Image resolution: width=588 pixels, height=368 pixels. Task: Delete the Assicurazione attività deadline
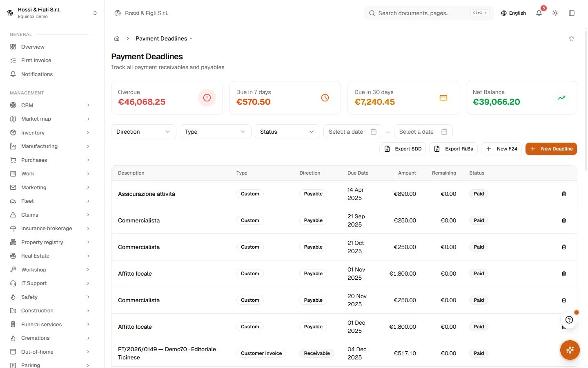(x=564, y=194)
